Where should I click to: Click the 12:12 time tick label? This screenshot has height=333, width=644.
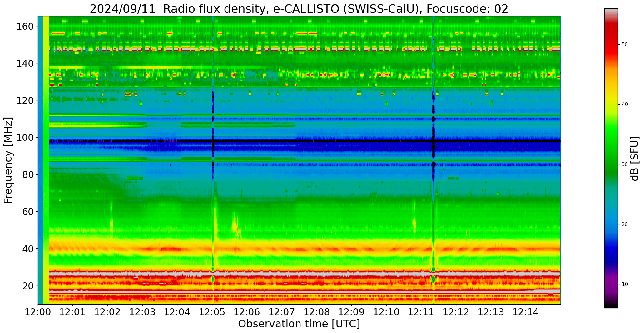pos(456,312)
